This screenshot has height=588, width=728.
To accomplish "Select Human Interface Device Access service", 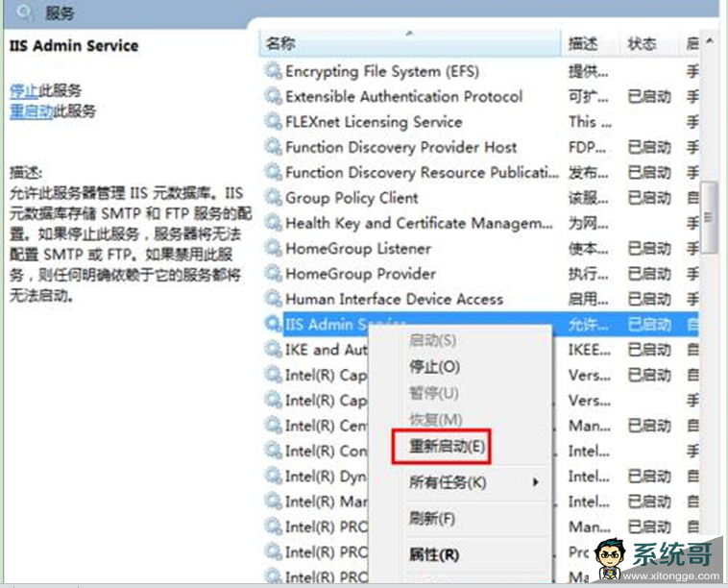I will click(394, 299).
